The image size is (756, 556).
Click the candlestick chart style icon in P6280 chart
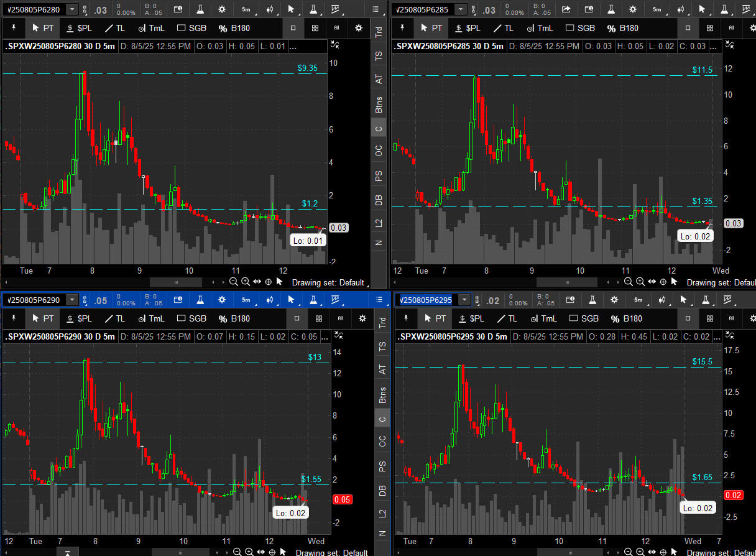(x=270, y=9)
